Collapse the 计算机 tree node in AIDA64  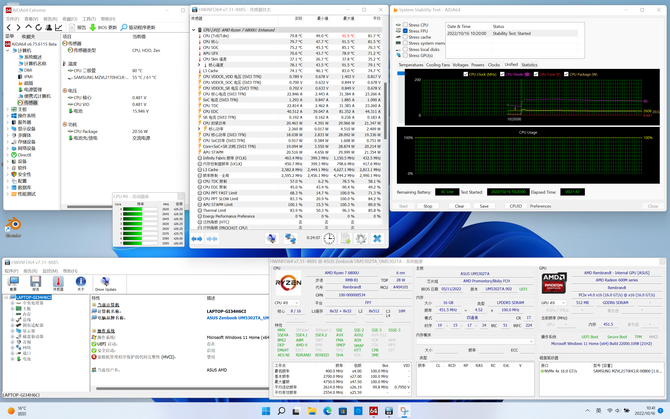pos(8,50)
